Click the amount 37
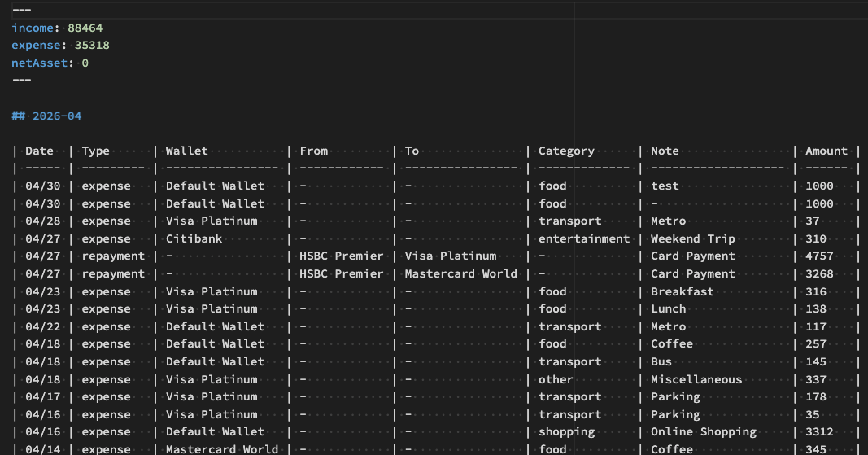This screenshot has width=868, height=455. [x=813, y=221]
